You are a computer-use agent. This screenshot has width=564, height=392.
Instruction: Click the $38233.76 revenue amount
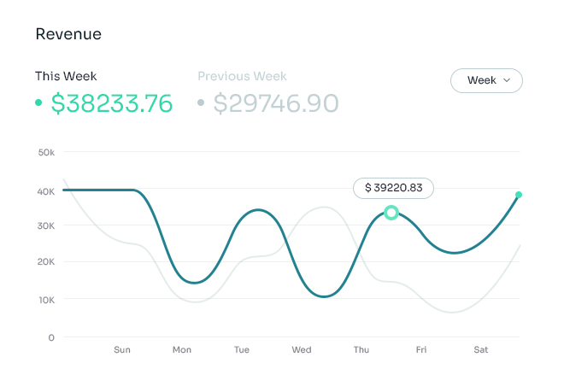coord(112,103)
